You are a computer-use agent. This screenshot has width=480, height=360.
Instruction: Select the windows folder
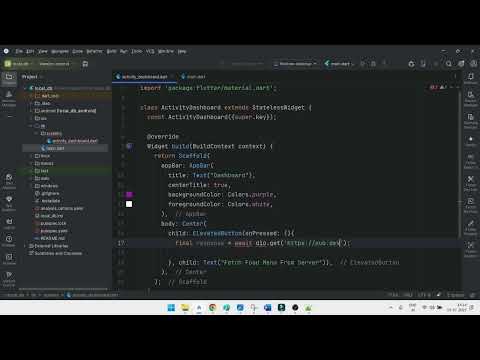46,186
